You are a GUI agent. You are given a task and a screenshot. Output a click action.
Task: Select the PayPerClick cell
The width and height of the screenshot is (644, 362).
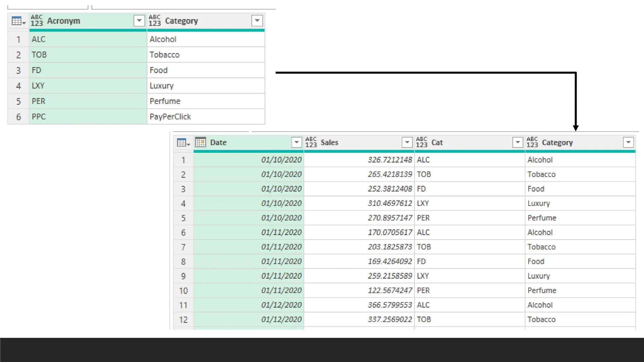click(206, 117)
